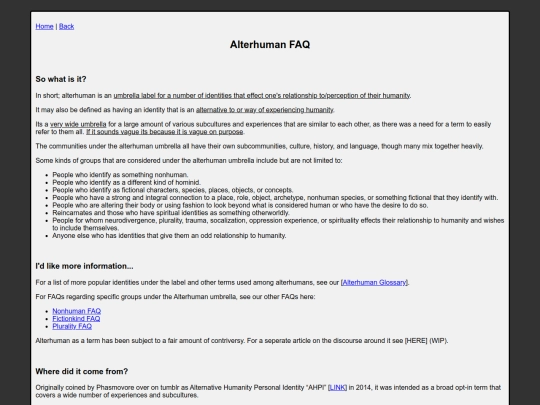This screenshot has height=405, width=540.
Task: Click the 'So what is it?' heading
Action: coord(61,79)
